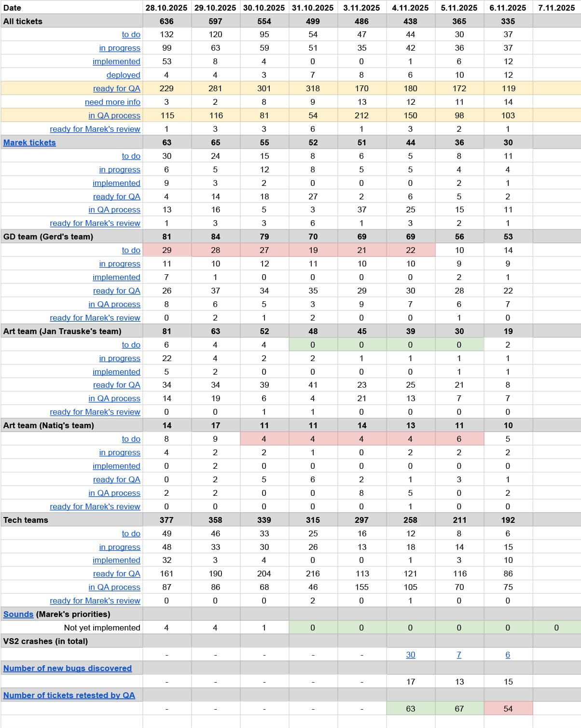
Task: Select the "Date" header cell
Action: [72, 7]
